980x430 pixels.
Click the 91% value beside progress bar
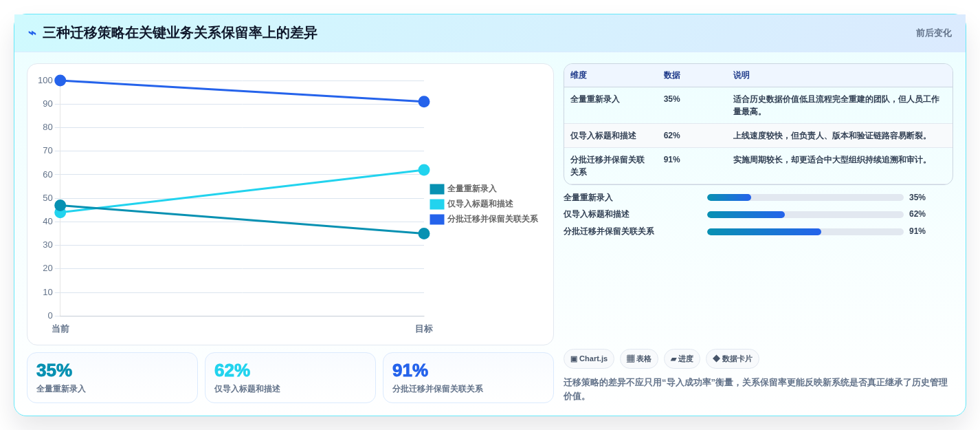pyautogui.click(x=917, y=231)
